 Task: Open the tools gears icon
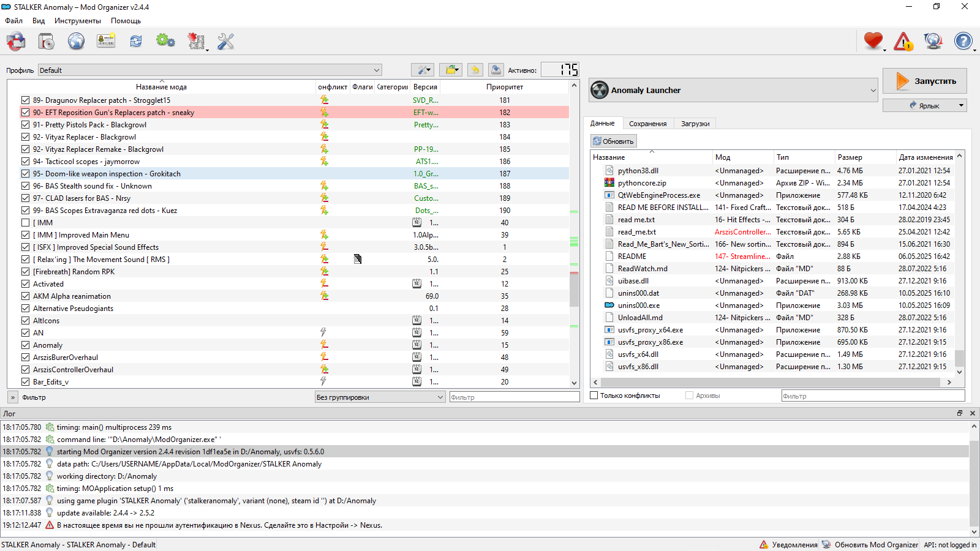(x=165, y=41)
